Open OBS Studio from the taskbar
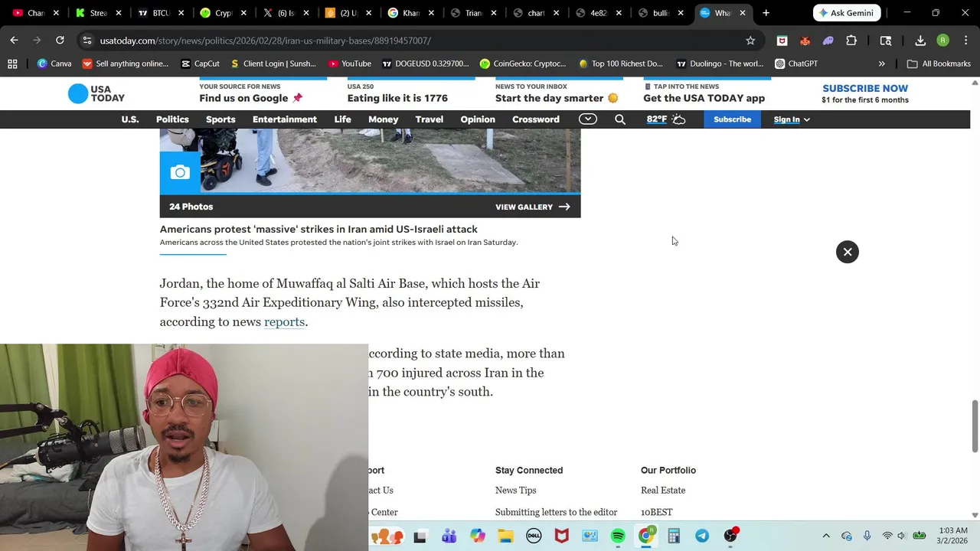Screen dimensions: 980x551 click(730, 536)
